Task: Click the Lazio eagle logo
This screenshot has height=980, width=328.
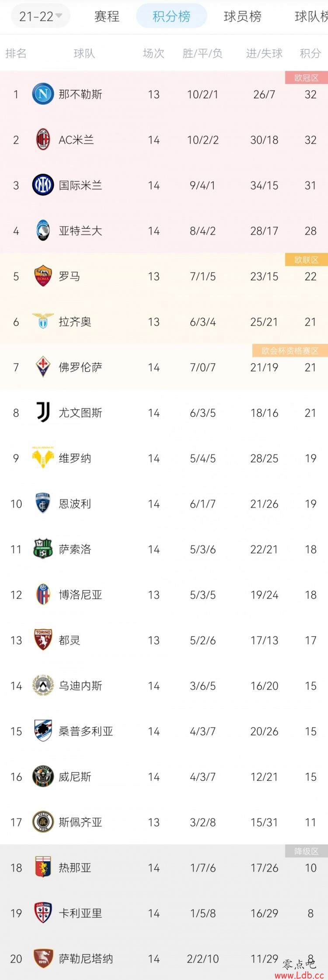Action: [43, 321]
